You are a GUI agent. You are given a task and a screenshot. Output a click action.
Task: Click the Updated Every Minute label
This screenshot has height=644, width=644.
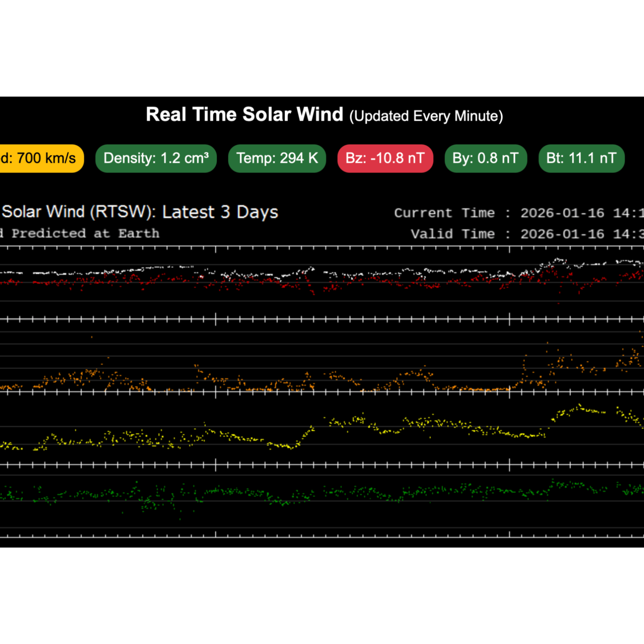click(426, 116)
